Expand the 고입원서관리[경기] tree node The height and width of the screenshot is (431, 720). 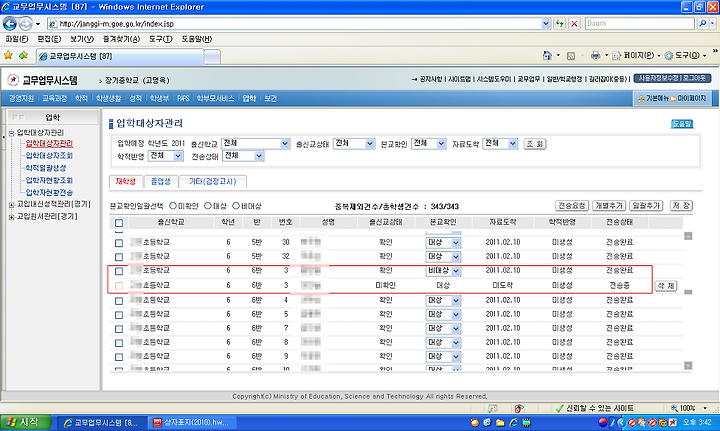[11, 217]
